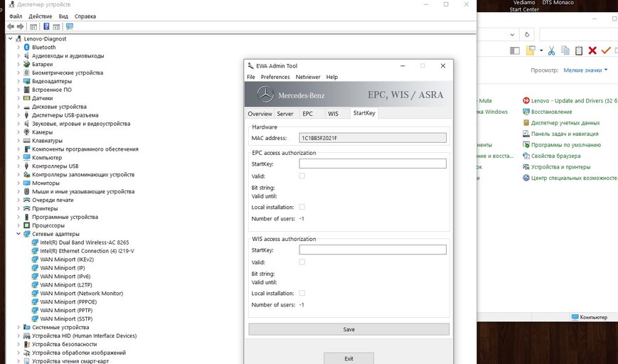Open the Netviewer menu
The height and width of the screenshot is (364, 618).
coord(308,77)
